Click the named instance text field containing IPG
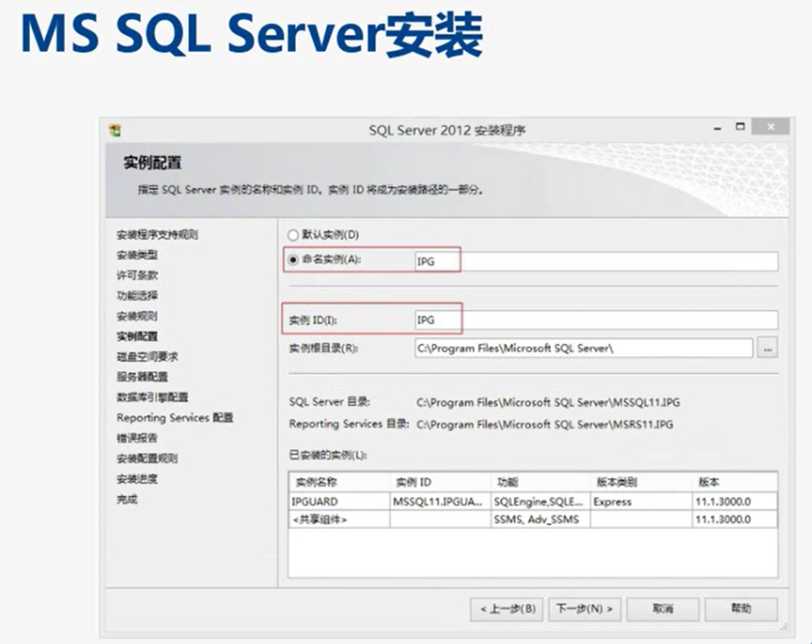Viewport: 812px width, 644px height. pos(595,262)
